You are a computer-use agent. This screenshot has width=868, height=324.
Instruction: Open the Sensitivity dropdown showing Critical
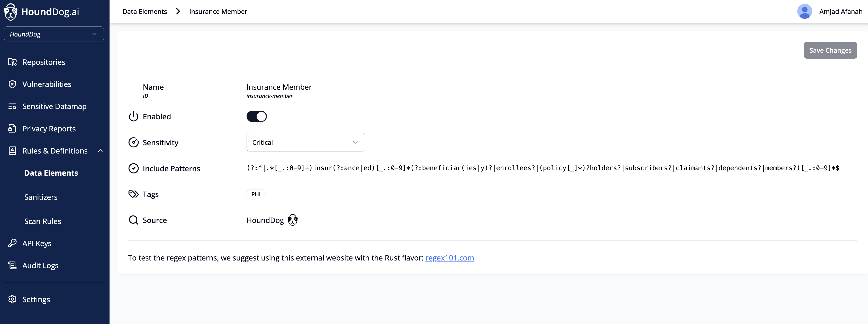click(305, 142)
